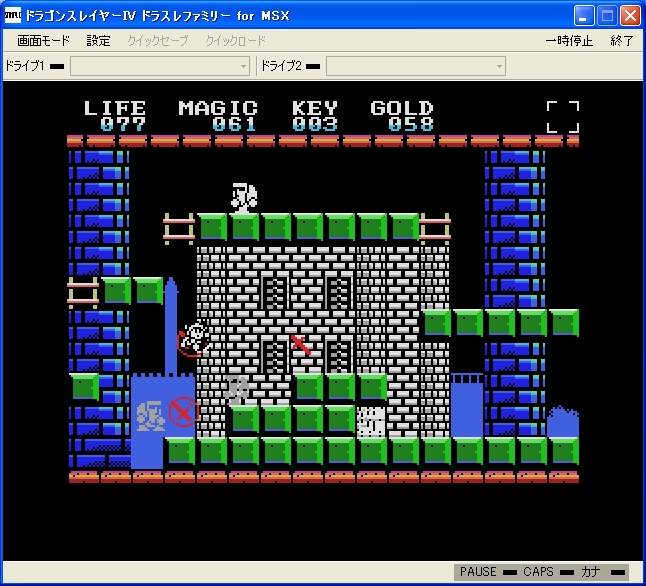Viewport: 646px width, 586px height.
Task: Click the GOLD 058 counter
Action: click(x=402, y=116)
